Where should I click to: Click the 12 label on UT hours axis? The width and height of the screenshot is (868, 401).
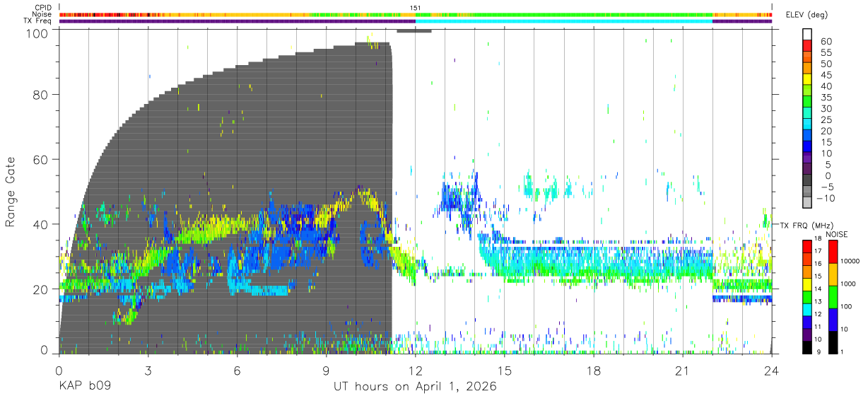coord(415,371)
